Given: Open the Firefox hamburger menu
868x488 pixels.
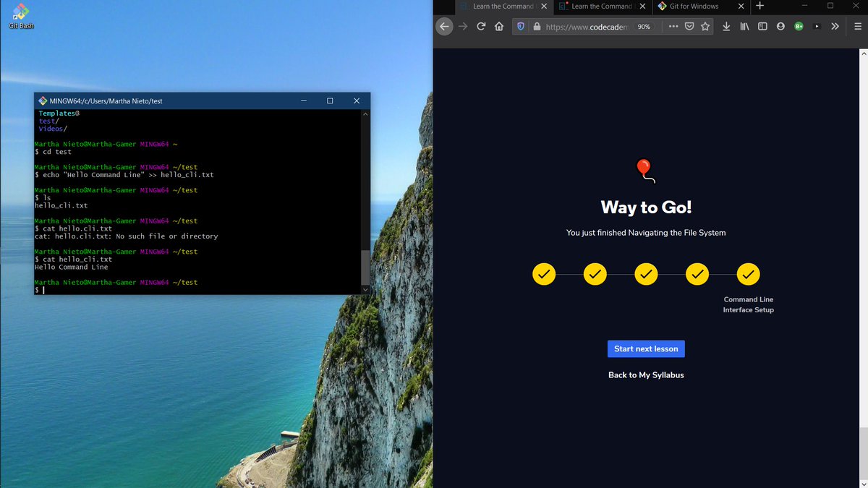Looking at the screenshot, I should point(858,26).
